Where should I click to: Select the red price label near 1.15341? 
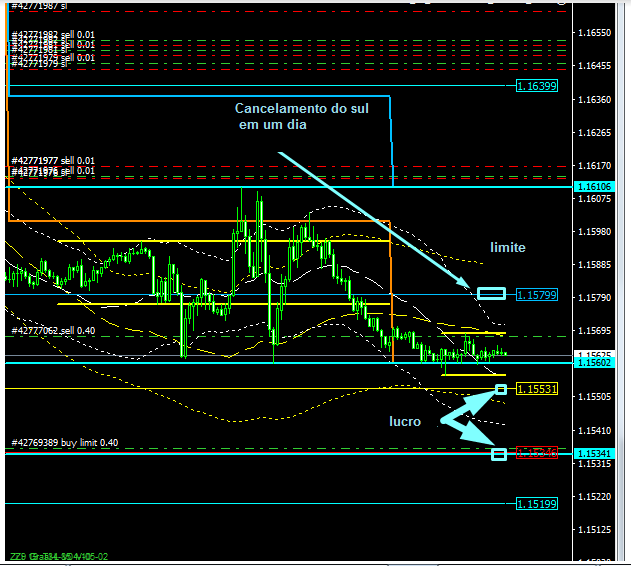(x=536, y=453)
